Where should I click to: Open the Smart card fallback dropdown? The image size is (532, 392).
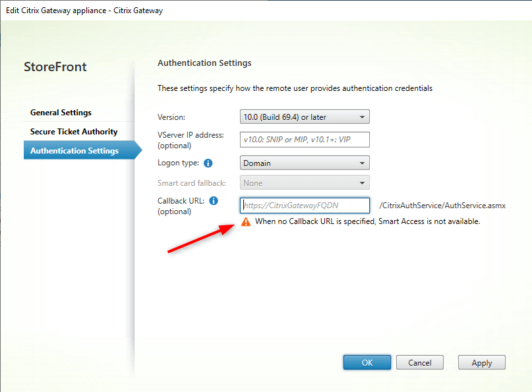pos(305,182)
